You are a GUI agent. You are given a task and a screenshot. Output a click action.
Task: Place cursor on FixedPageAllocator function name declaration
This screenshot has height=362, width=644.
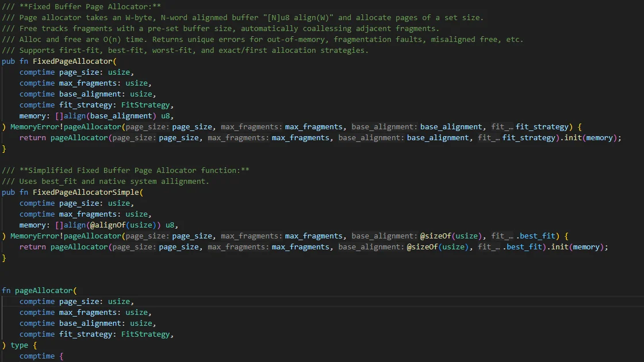72,61
